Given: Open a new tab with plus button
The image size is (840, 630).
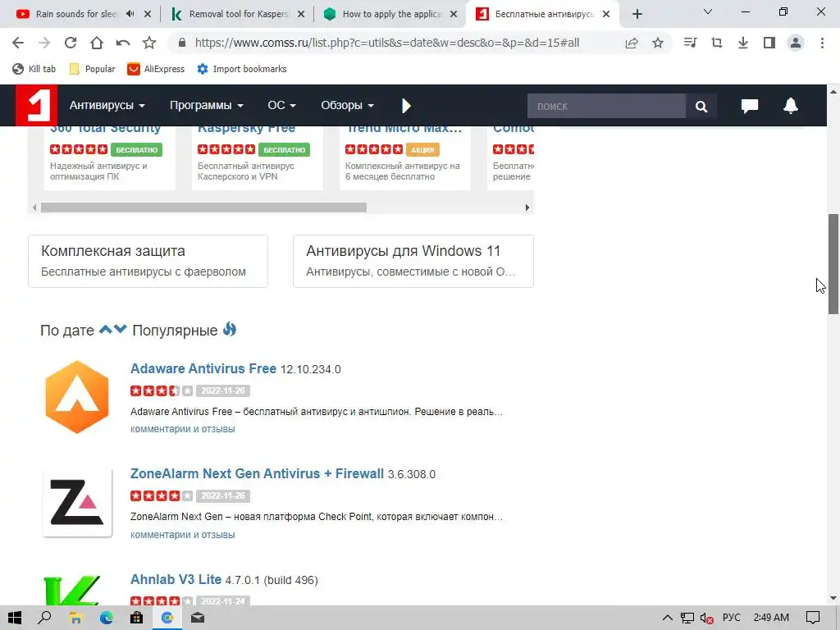Looking at the screenshot, I should (637, 14).
